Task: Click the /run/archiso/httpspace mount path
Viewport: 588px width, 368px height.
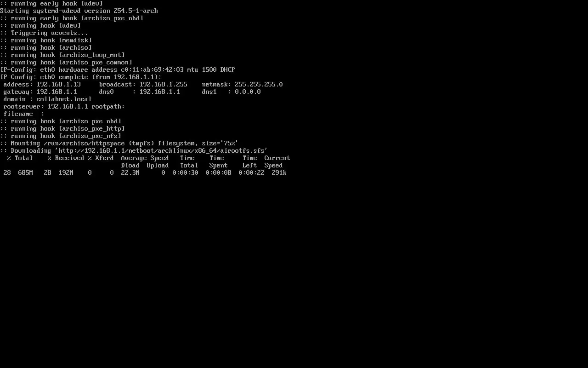Action: click(84, 143)
